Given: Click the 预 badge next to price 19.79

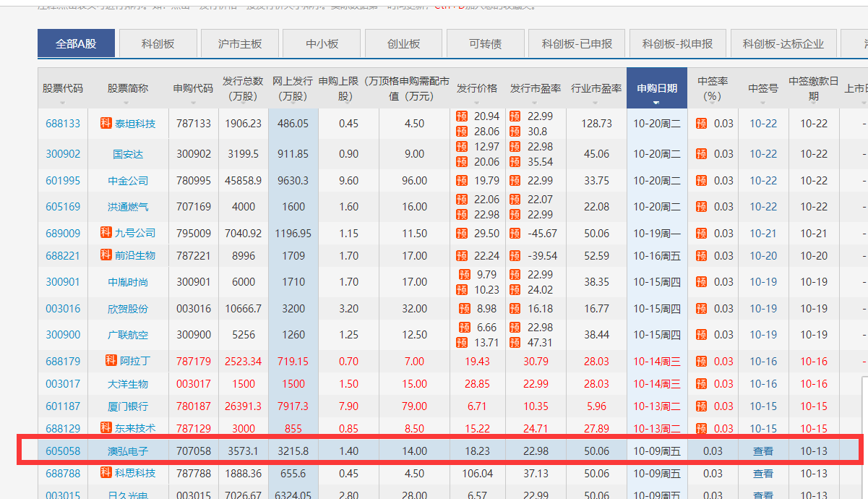Looking at the screenshot, I should [462, 181].
